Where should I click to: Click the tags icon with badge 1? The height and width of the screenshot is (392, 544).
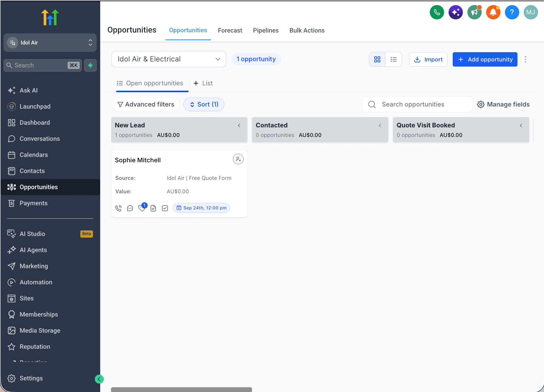tap(142, 208)
